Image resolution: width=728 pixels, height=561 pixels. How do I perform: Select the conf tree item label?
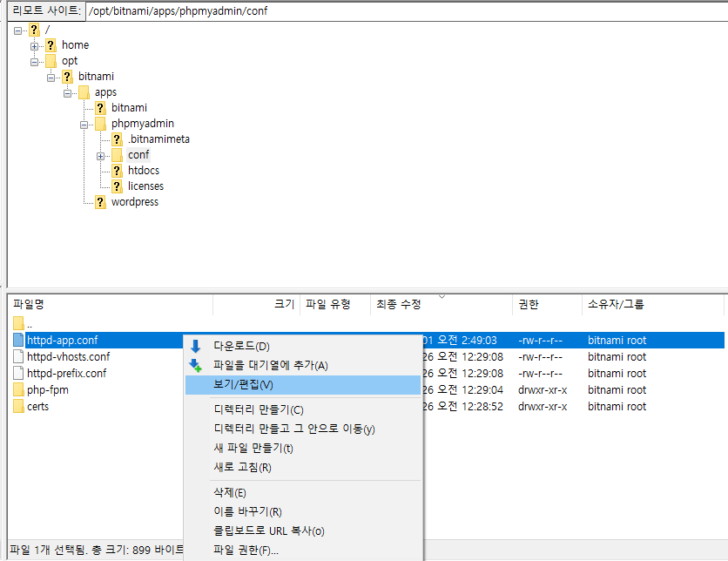[x=138, y=155]
